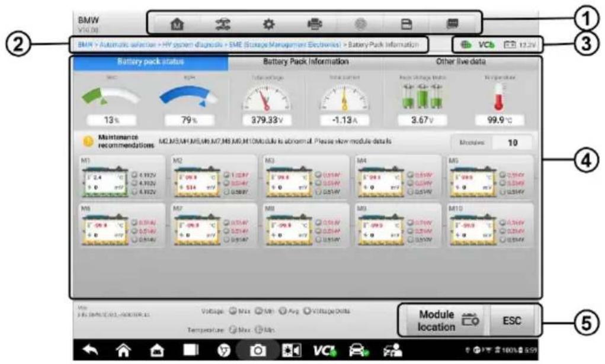Go to HV system diagnosis in the breadcrumb
The height and width of the screenshot is (364, 605).
(193, 45)
